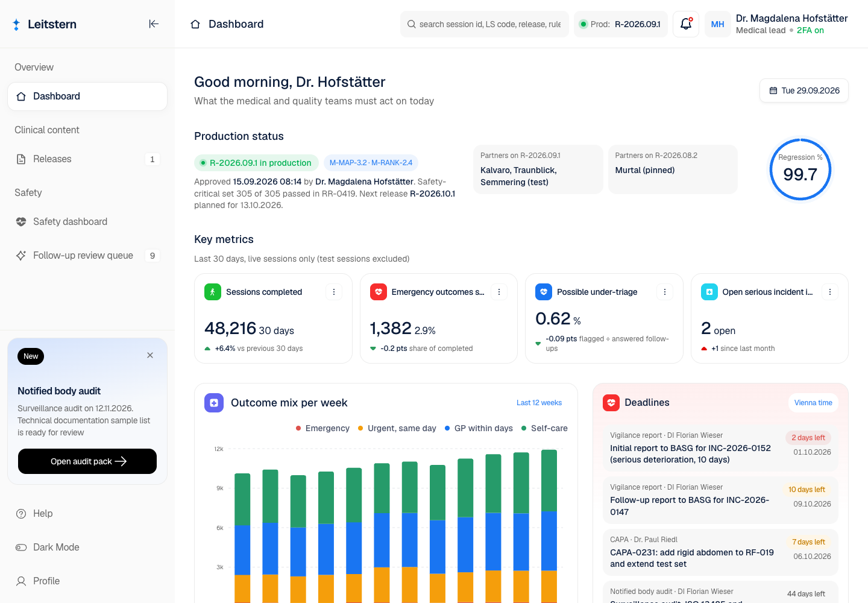Viewport: 868px width, 603px height.
Task: Toggle the Urgent, same day legend series
Action: (x=397, y=428)
